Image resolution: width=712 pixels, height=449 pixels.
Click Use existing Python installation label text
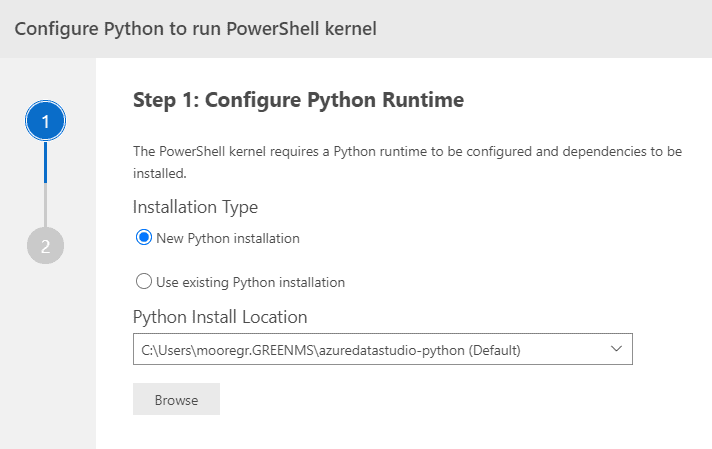[250, 282]
